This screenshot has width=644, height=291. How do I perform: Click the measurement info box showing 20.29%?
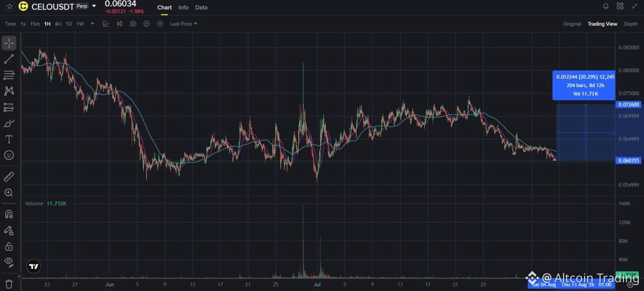click(585, 85)
